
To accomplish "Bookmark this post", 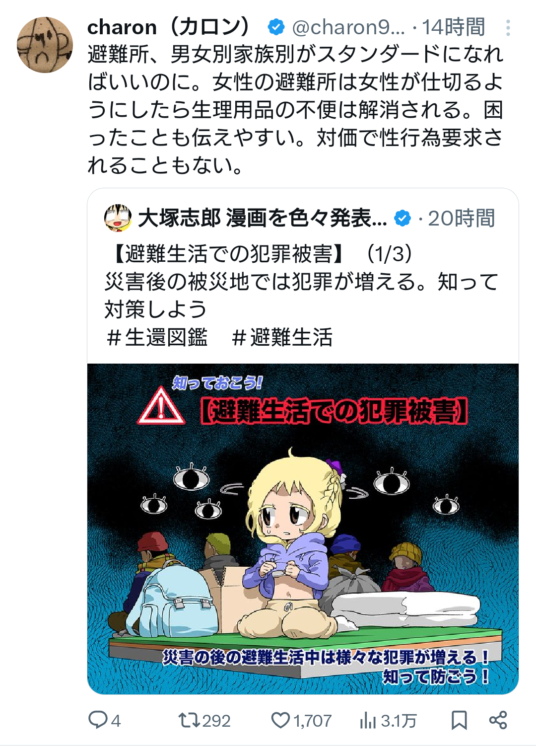I will tap(459, 720).
